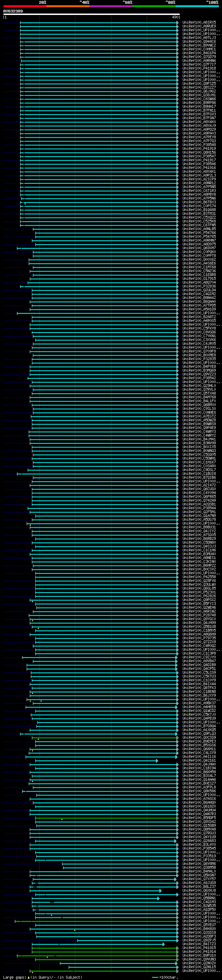The width and height of the screenshot is (222, 980).
Task: Select hit label UniRef100_Q944C6
Action: [199, 41]
